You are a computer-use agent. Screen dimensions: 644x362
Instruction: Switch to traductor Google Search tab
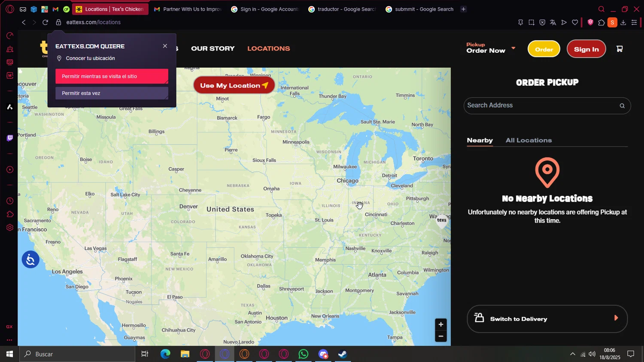(x=342, y=9)
